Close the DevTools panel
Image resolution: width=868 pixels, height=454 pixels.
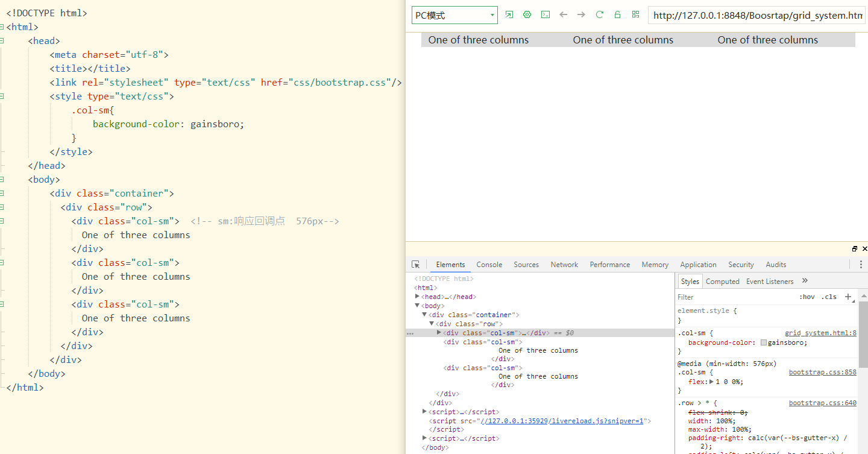(865, 248)
